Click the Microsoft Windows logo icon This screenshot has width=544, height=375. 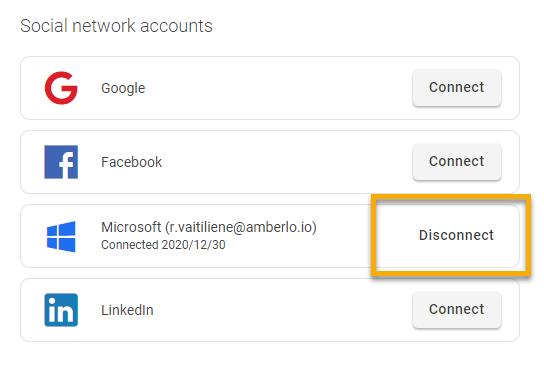pos(61,236)
